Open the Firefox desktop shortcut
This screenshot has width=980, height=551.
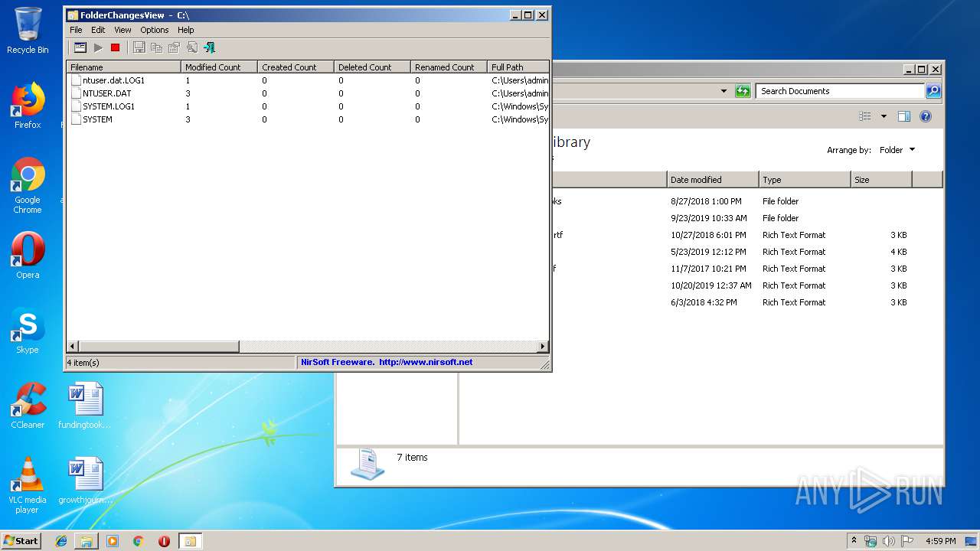(28, 106)
